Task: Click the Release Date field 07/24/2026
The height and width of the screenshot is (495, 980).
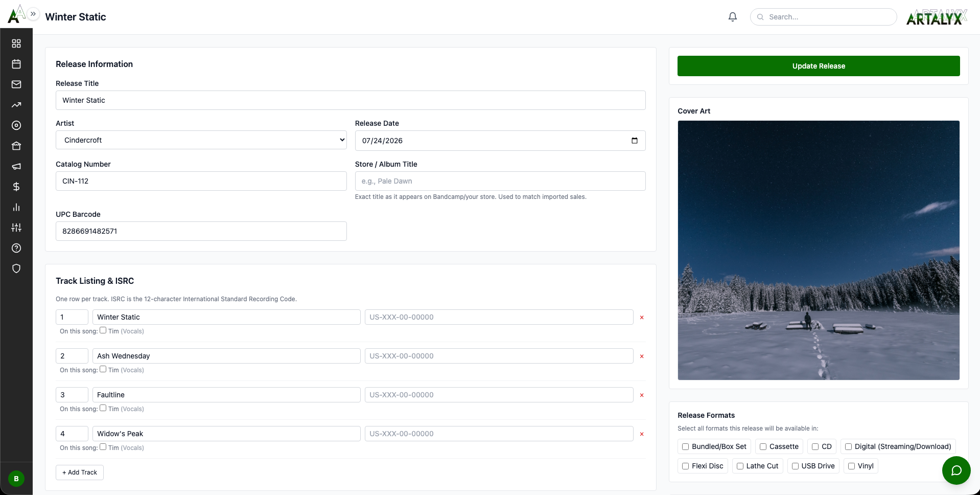Action: click(500, 141)
